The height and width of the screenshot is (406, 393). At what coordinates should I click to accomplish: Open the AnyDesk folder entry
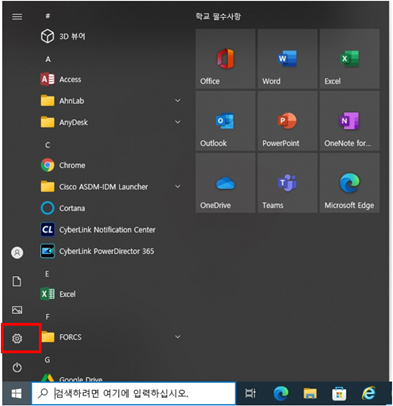pos(64,122)
